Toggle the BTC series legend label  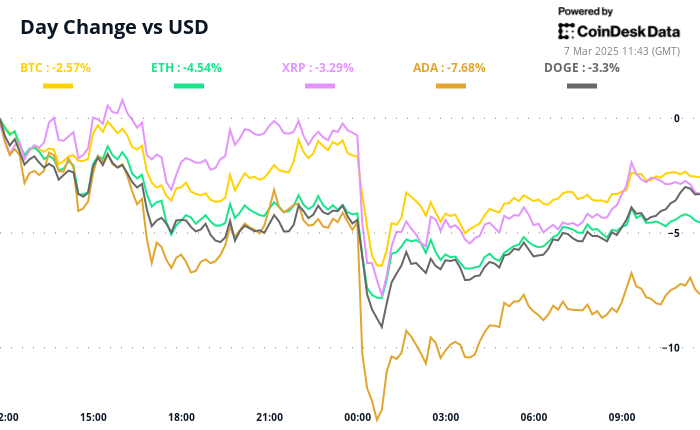pyautogui.click(x=56, y=68)
